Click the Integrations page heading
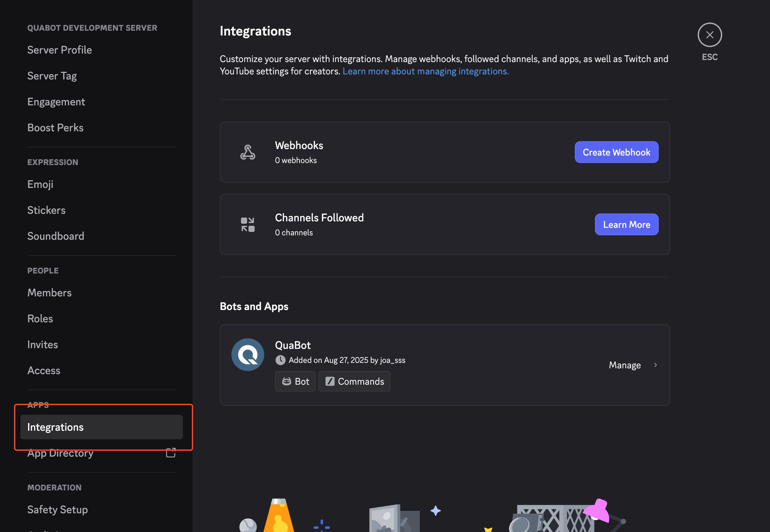The image size is (770, 532). click(x=255, y=31)
